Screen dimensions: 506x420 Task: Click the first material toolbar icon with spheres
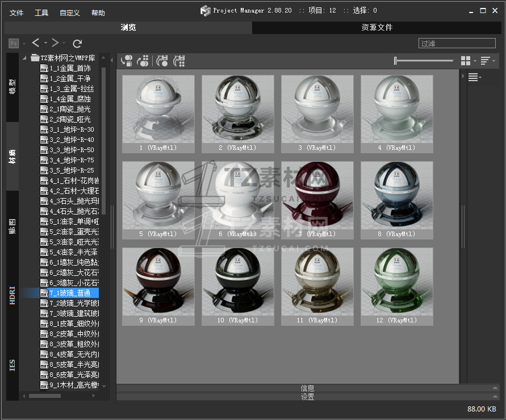click(x=127, y=61)
